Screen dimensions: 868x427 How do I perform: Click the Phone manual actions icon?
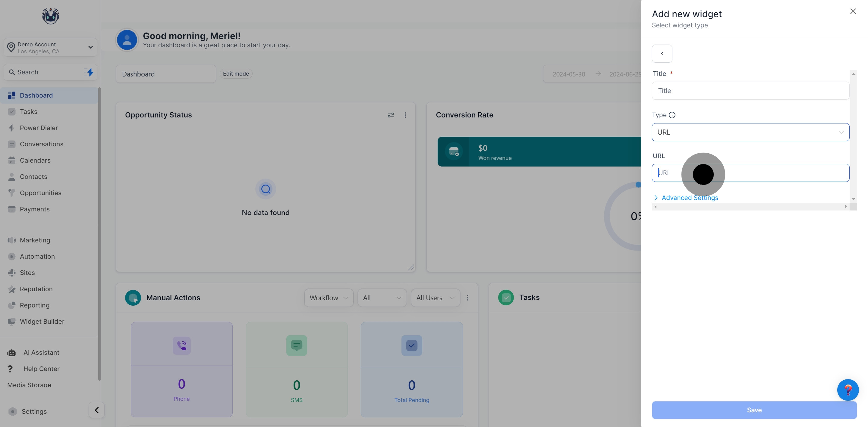[x=182, y=345]
